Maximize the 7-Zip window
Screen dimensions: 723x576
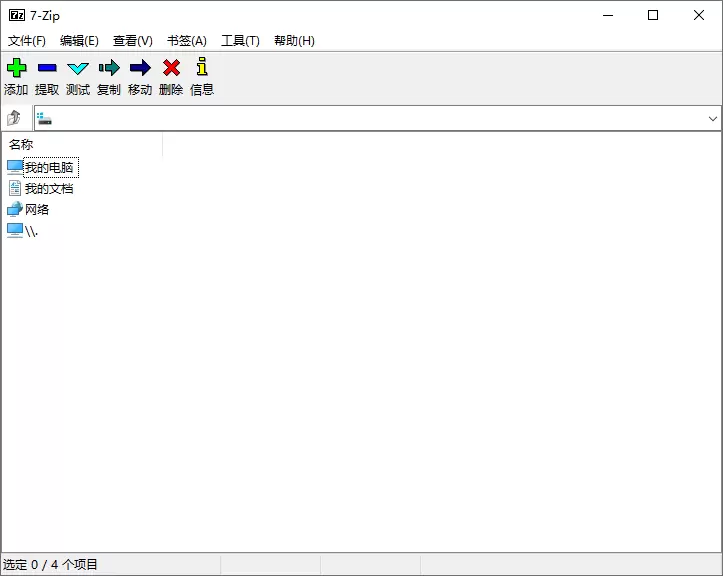(x=653, y=15)
